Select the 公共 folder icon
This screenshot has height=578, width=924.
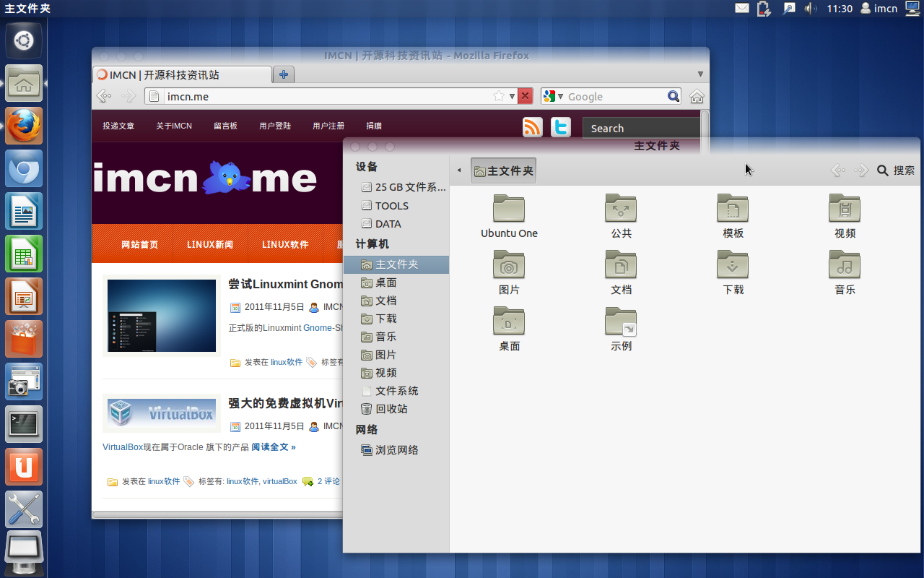[x=621, y=208]
